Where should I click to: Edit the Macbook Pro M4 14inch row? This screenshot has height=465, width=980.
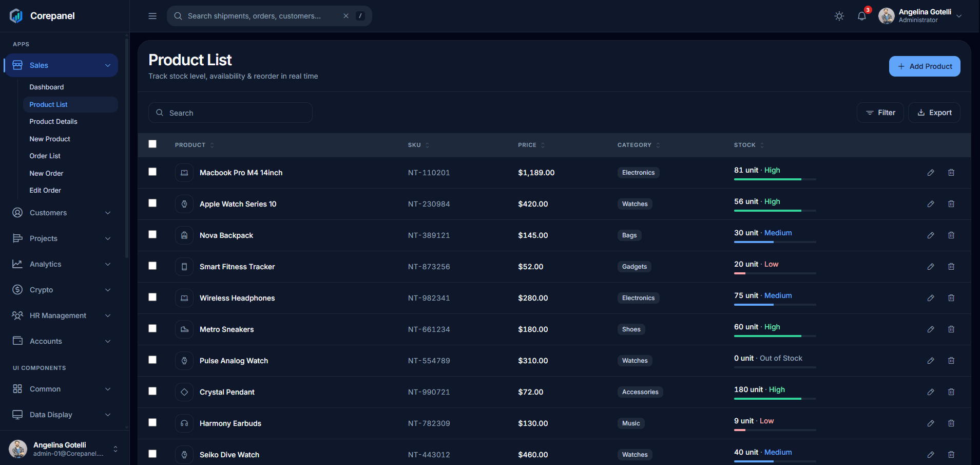point(931,173)
